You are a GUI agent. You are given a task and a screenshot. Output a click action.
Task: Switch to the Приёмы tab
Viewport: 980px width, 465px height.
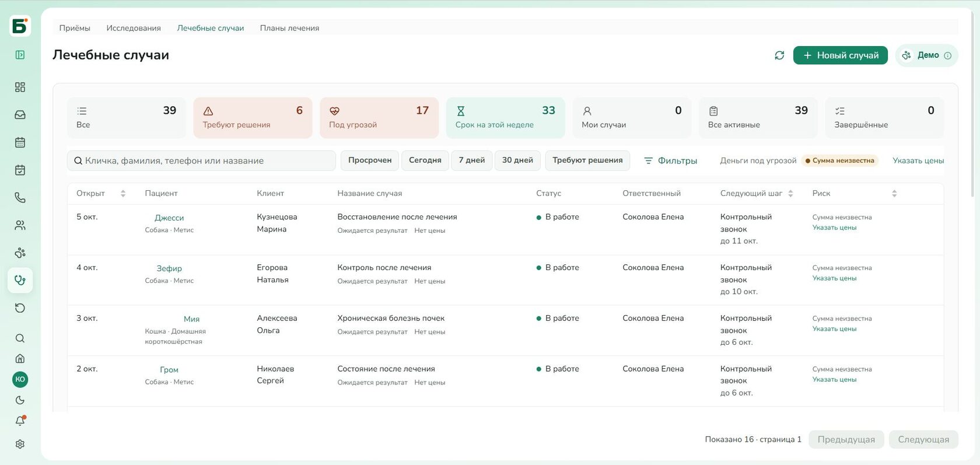75,28
